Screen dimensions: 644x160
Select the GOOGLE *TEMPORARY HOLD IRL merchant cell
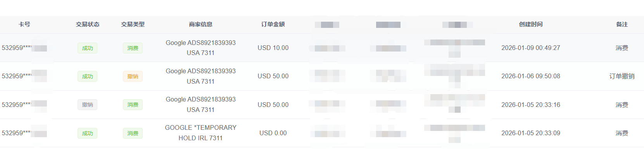(200, 133)
